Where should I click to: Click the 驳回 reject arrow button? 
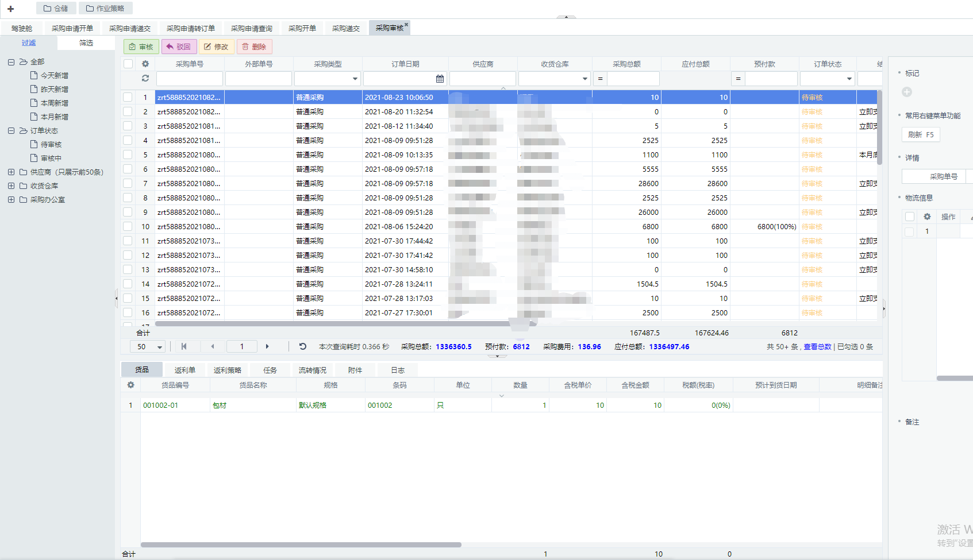tap(179, 47)
